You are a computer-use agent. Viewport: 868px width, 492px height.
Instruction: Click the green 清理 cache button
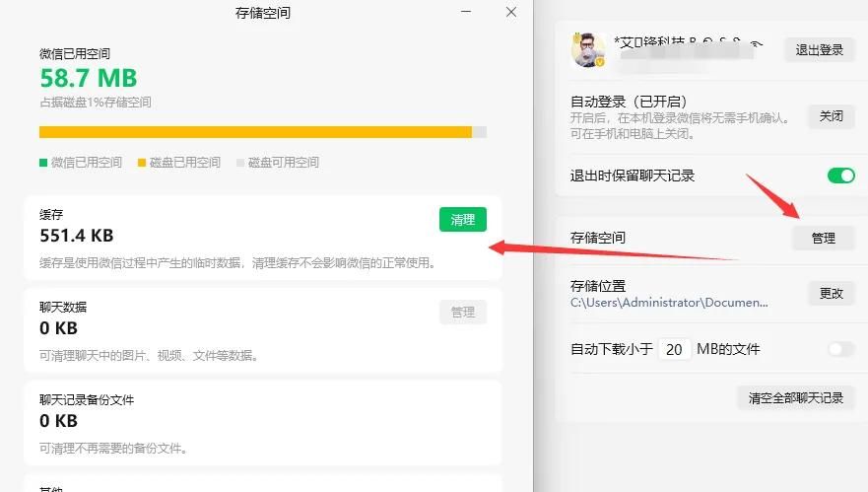pos(463,220)
